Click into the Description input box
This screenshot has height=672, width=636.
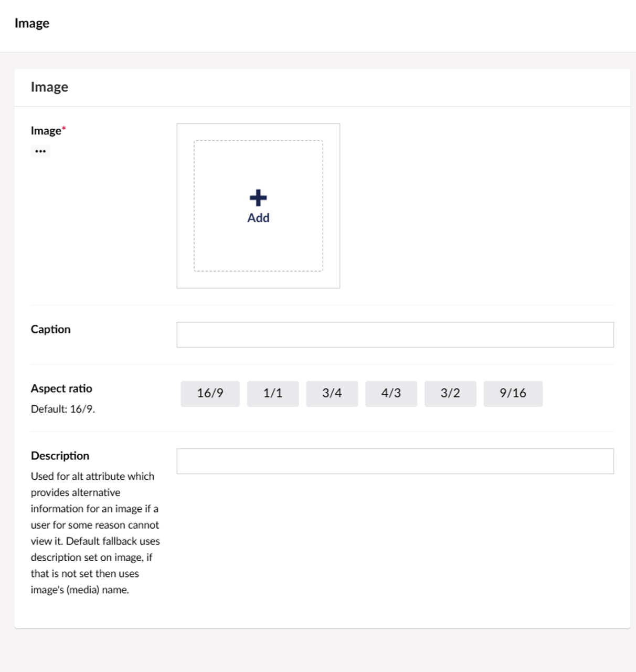tap(395, 461)
